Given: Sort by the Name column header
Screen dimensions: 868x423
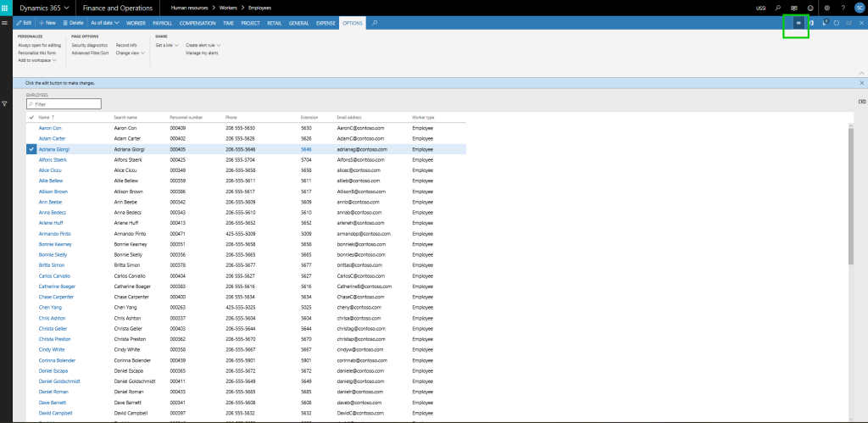Looking at the screenshot, I should pyautogui.click(x=47, y=117).
